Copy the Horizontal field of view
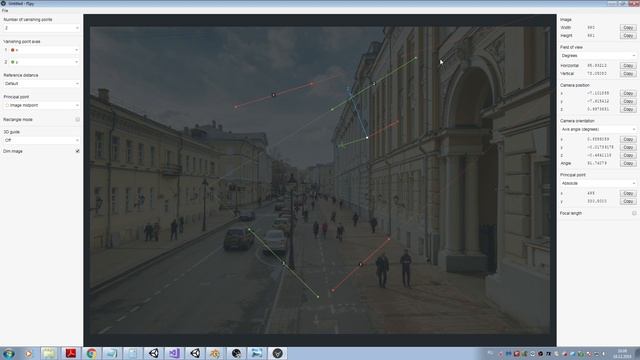 point(628,66)
